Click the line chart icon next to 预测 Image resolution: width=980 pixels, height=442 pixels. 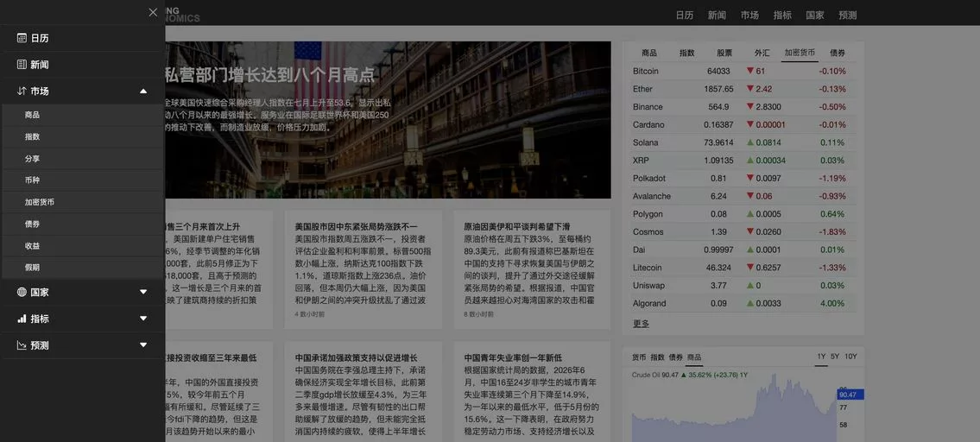[x=22, y=345]
